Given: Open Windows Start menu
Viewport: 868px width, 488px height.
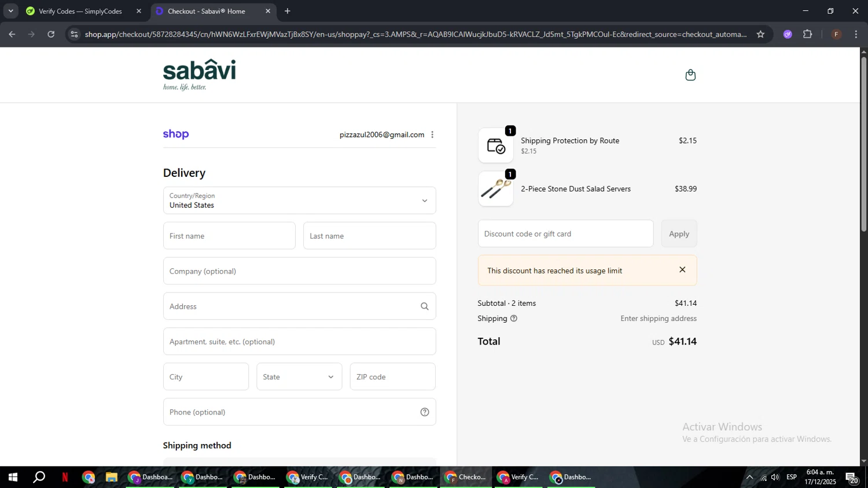Looking at the screenshot, I should coord(13,477).
